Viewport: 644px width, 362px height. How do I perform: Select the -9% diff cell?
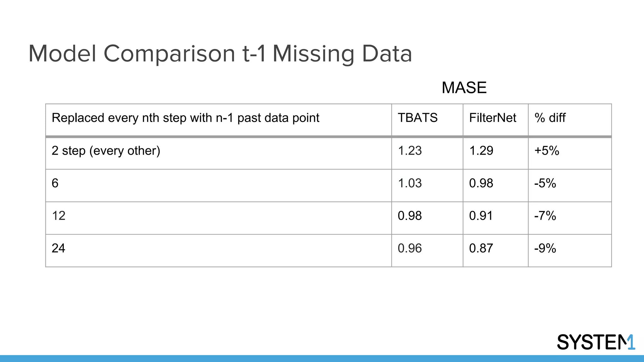pyautogui.click(x=545, y=249)
